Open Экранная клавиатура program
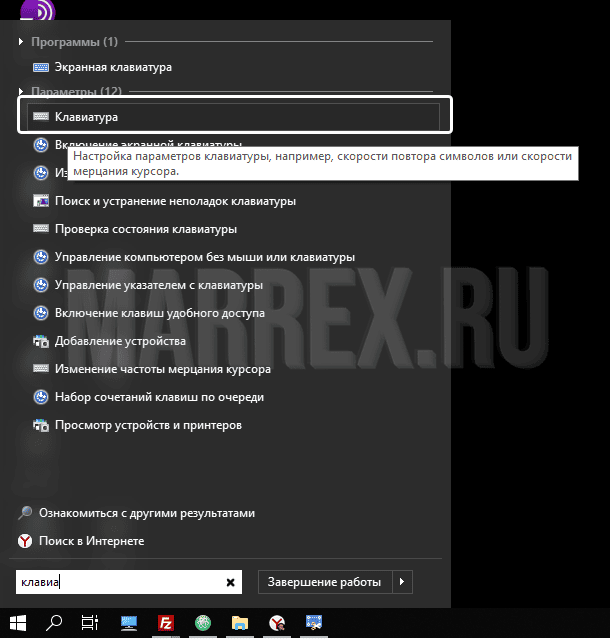This screenshot has width=610, height=639. (x=113, y=67)
